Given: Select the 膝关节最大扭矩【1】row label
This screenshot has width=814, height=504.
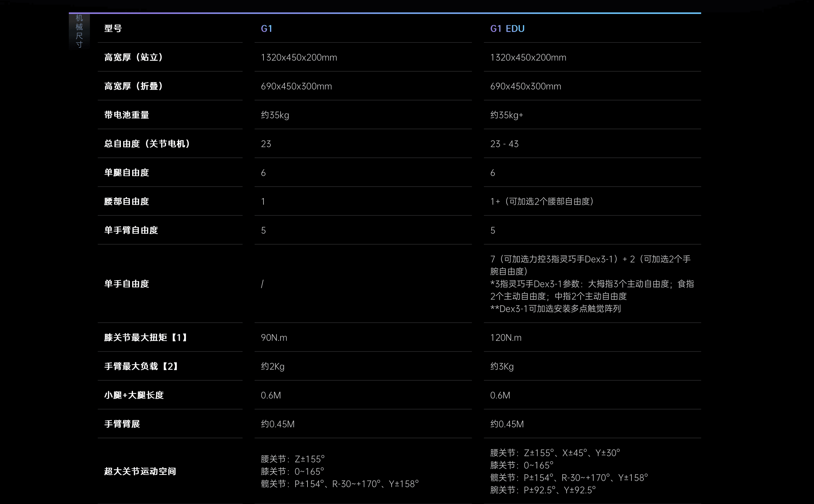Looking at the screenshot, I should point(145,337).
